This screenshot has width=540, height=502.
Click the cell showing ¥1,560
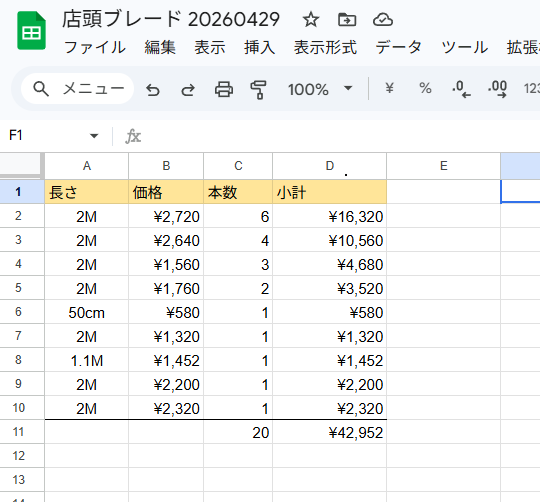(x=166, y=264)
